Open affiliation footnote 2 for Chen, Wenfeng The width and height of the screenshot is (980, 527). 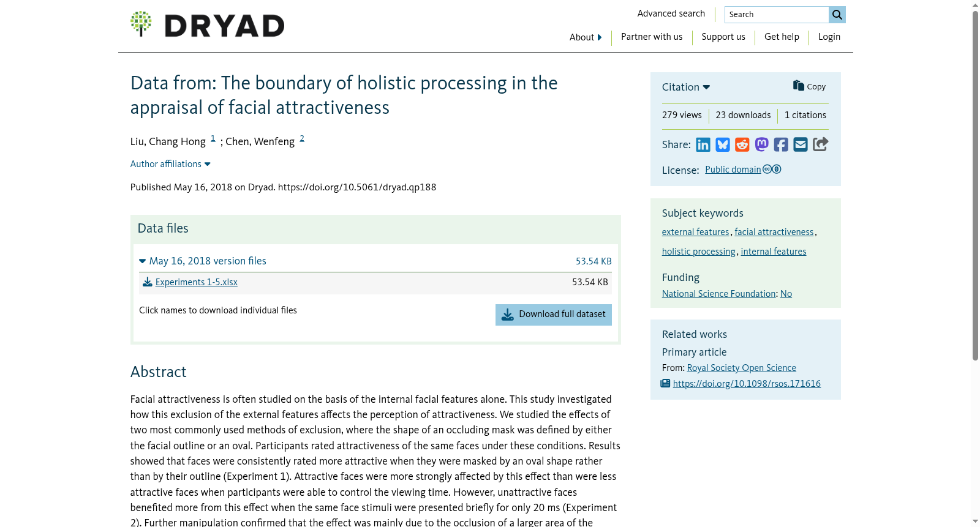pos(302,138)
